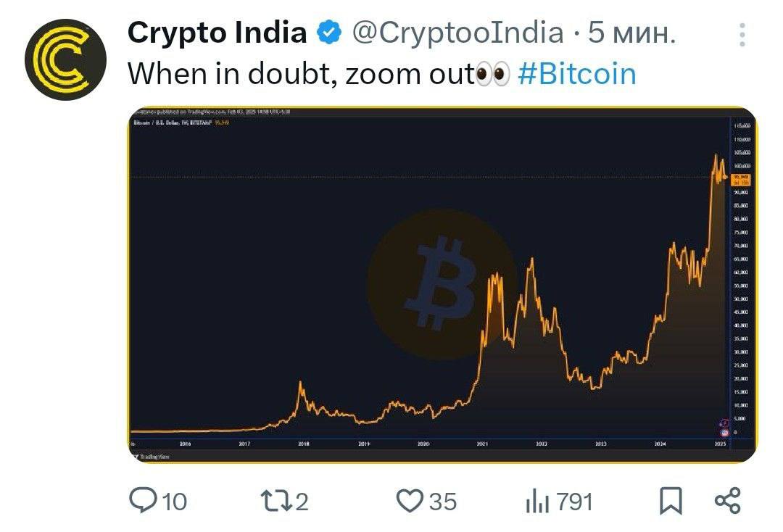Open the #Bitcoin hashtag link
783x532 pixels.
click(577, 74)
